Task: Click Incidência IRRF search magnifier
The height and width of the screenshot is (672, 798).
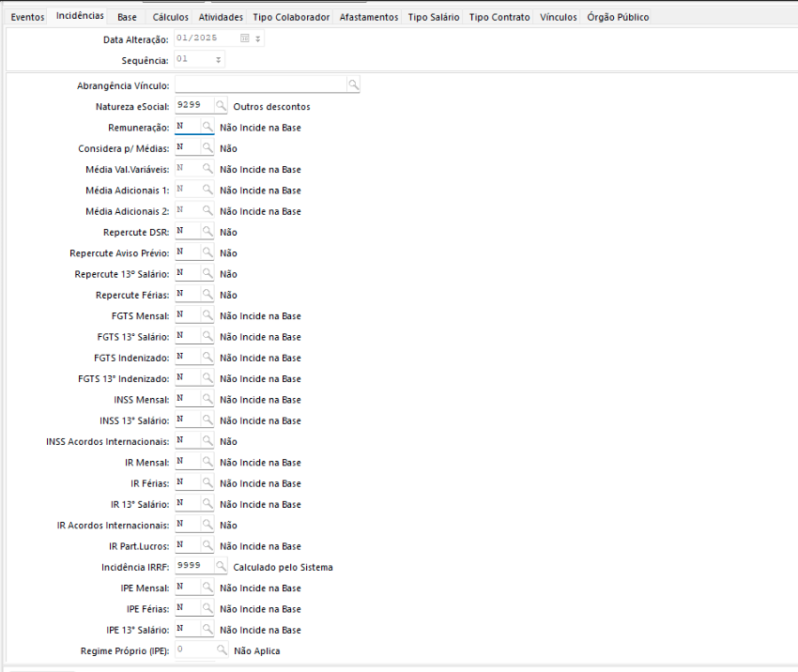Action: (221, 566)
